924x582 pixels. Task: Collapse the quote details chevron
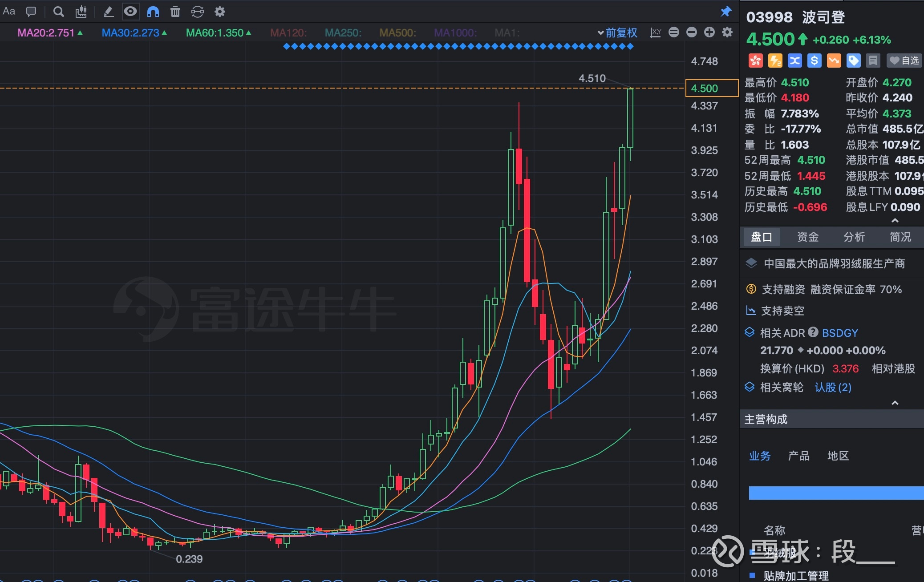coord(895,221)
